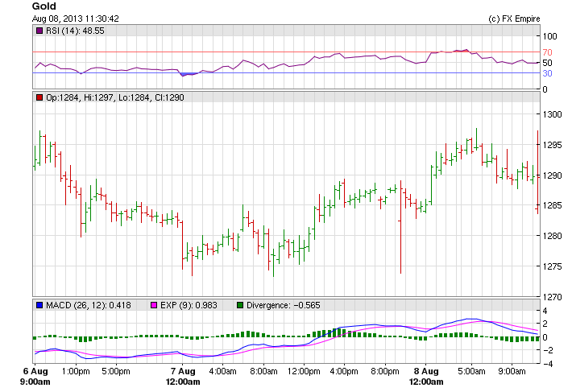Image resolution: width=572 pixels, height=392 pixels.
Task: Click the price axis label 1275
Action: click(553, 266)
